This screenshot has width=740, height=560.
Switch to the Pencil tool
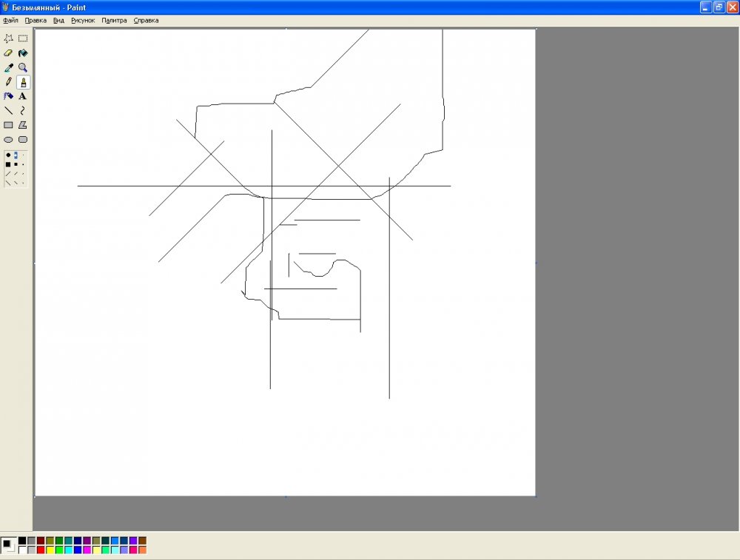[9, 82]
